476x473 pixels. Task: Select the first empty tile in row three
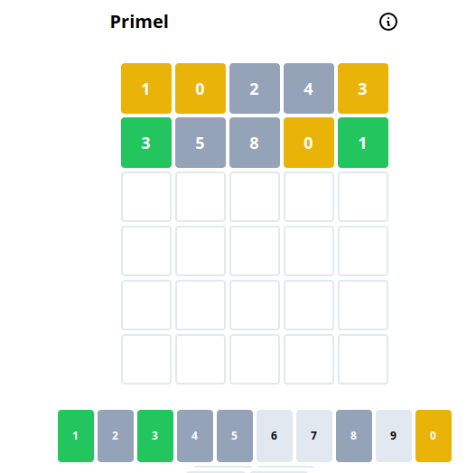(x=146, y=197)
